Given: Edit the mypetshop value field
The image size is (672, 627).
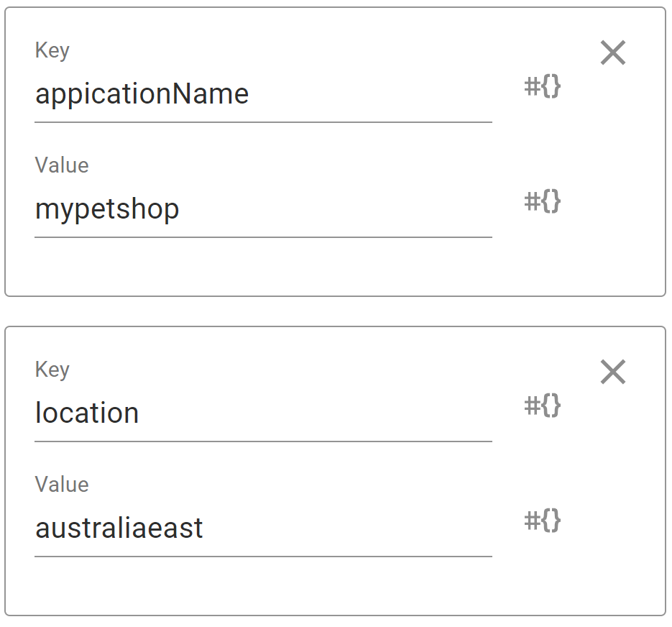Looking at the screenshot, I should [263, 209].
